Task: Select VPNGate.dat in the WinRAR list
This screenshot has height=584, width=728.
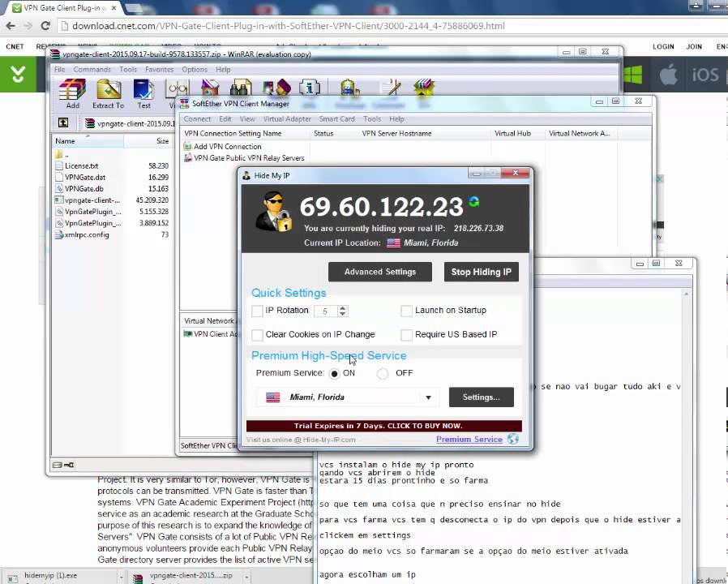Action: (x=85, y=177)
